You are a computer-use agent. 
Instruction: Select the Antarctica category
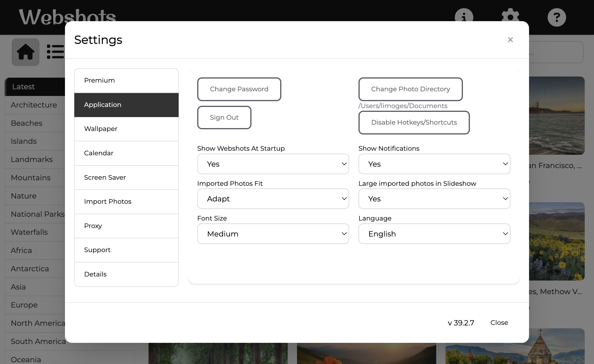pos(35,269)
